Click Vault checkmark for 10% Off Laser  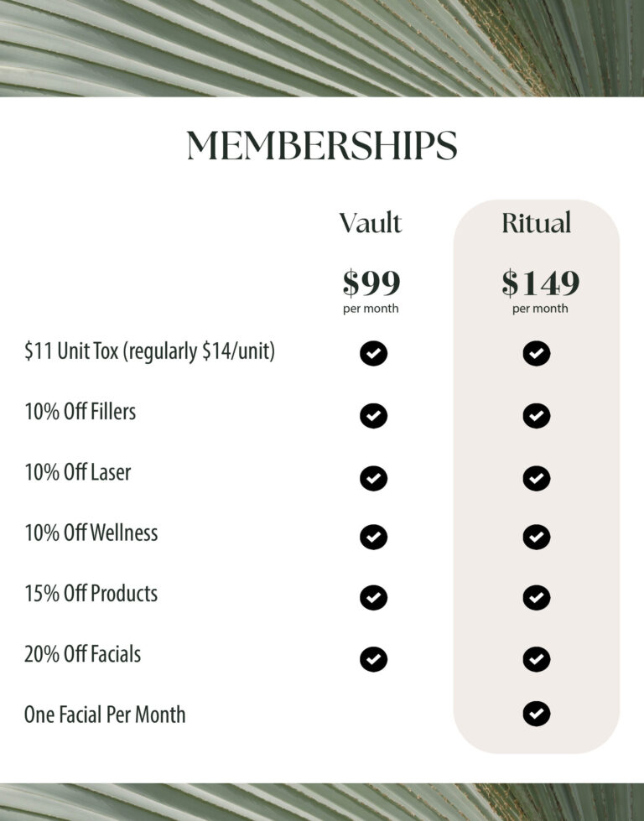(x=373, y=478)
